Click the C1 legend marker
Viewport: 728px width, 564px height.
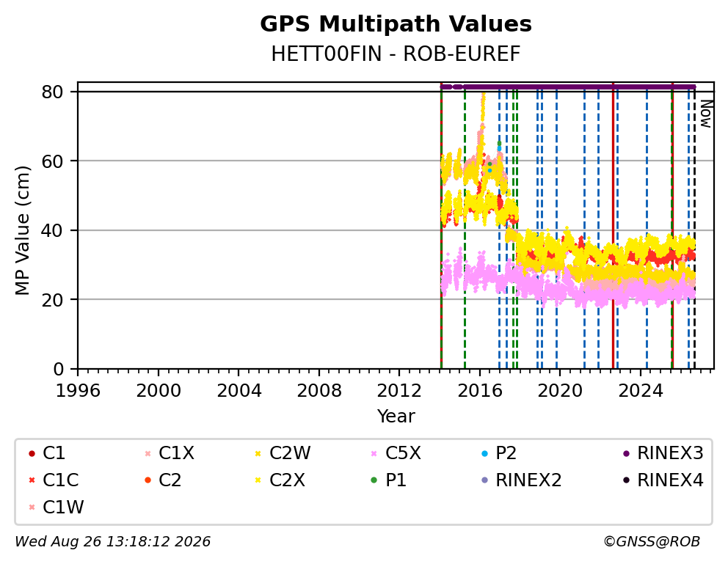coord(32,453)
